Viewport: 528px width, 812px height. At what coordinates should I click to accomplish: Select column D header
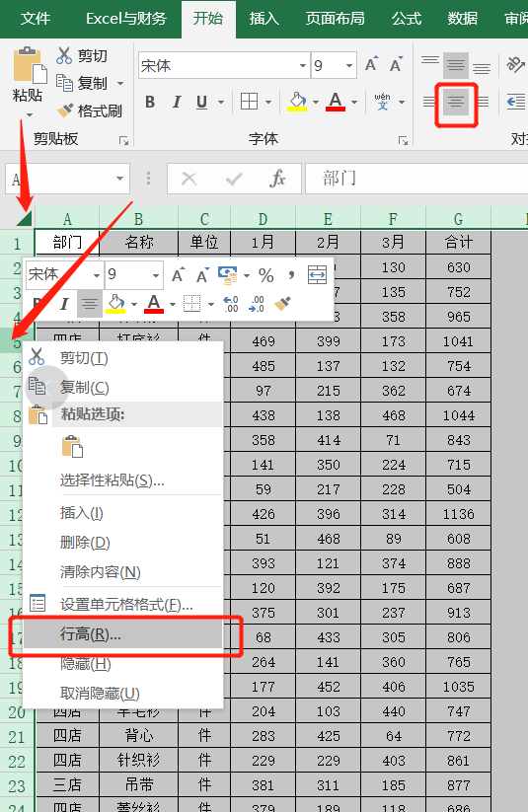coord(264,218)
